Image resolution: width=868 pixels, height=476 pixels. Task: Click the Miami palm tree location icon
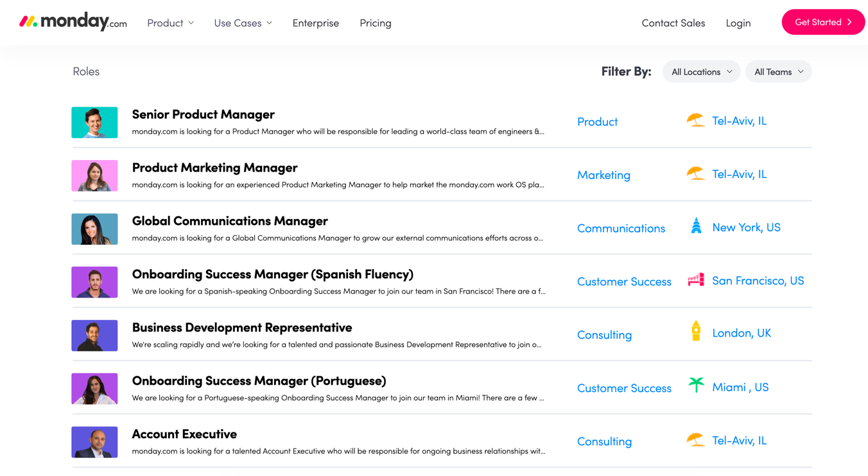(696, 385)
